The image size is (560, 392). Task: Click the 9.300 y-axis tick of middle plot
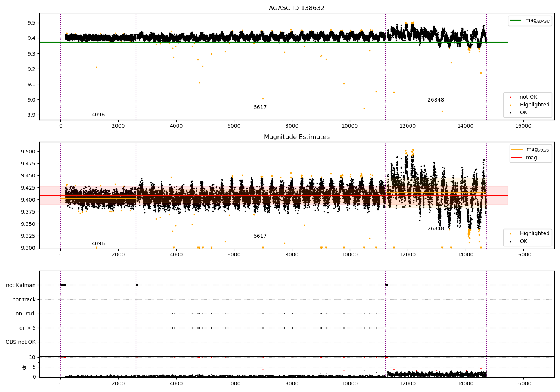[x=28, y=248]
